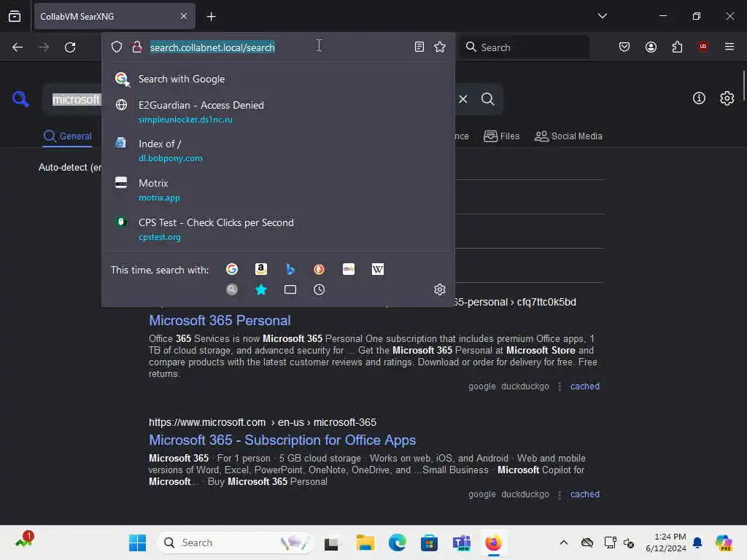Search open tabs with the tab icon

coord(290,289)
